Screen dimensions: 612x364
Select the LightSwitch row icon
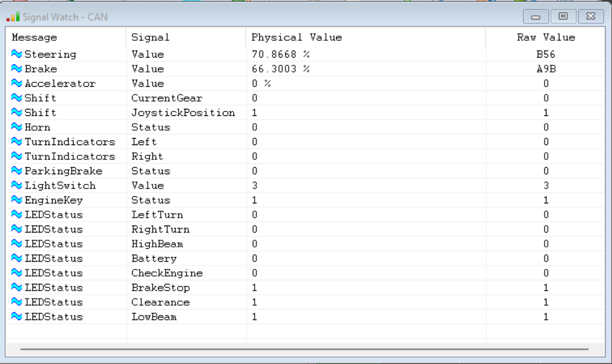(x=17, y=186)
